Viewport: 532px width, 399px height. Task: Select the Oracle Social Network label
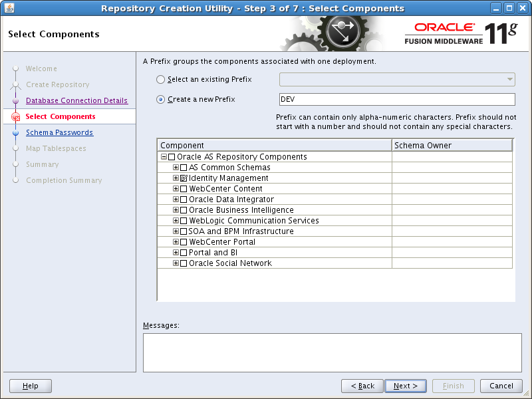click(x=230, y=263)
